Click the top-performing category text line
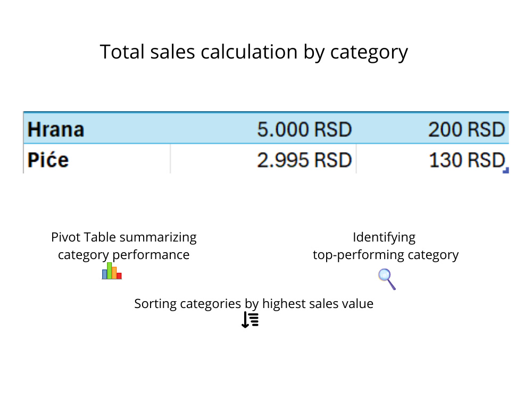Image resolution: width=532 pixels, height=399 pixels. click(x=385, y=254)
